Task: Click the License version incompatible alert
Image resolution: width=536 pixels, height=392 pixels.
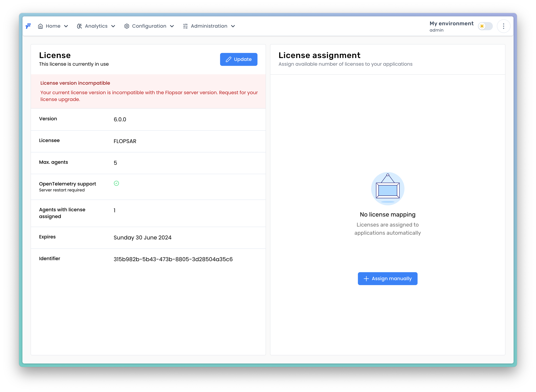Action: [x=148, y=91]
